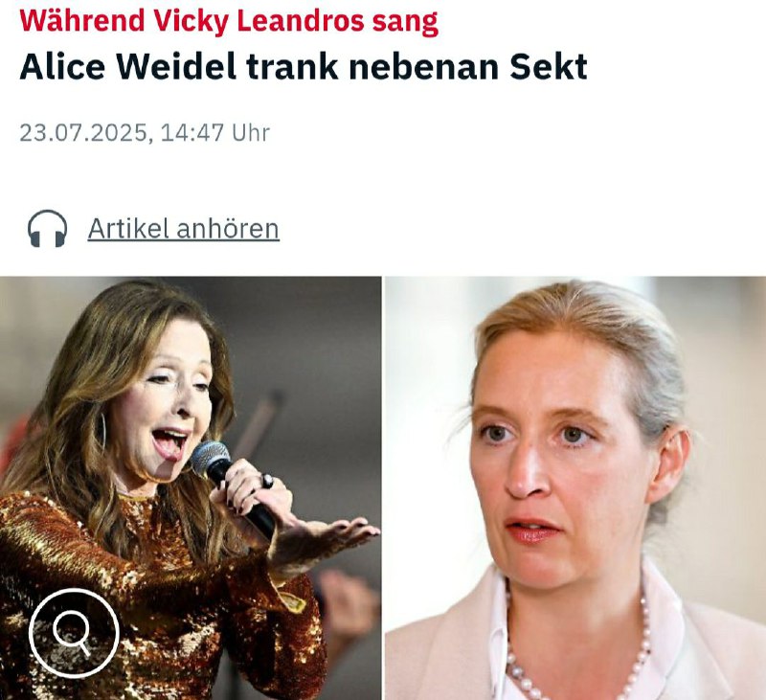Click the red kicker "Während Vicky Leandros sang"
The image size is (766, 700).
pos(229,21)
